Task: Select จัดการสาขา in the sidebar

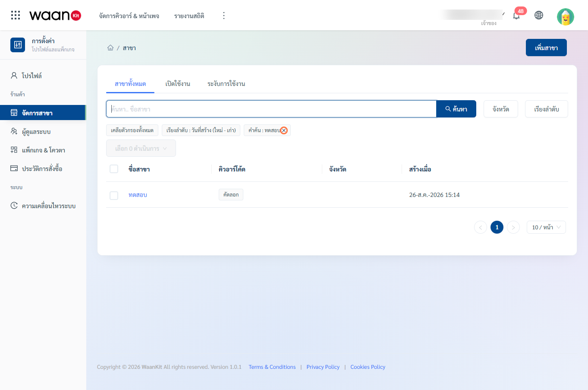Action: (x=43, y=113)
